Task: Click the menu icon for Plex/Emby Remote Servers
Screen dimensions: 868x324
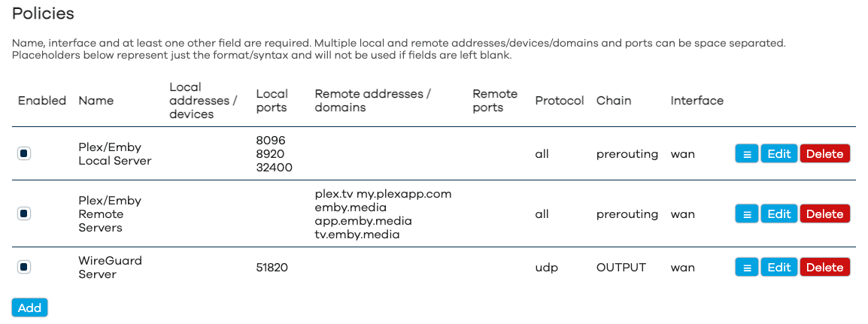Action: tap(747, 214)
